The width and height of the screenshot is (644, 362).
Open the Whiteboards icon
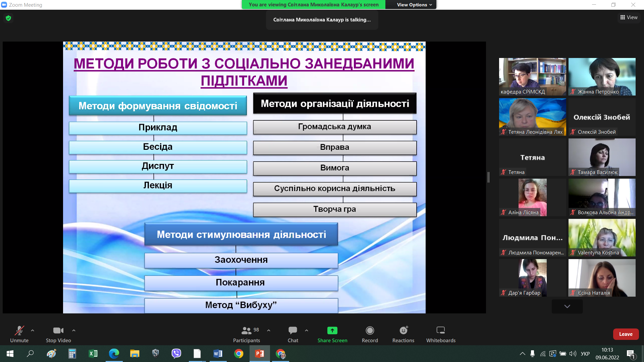(440, 331)
